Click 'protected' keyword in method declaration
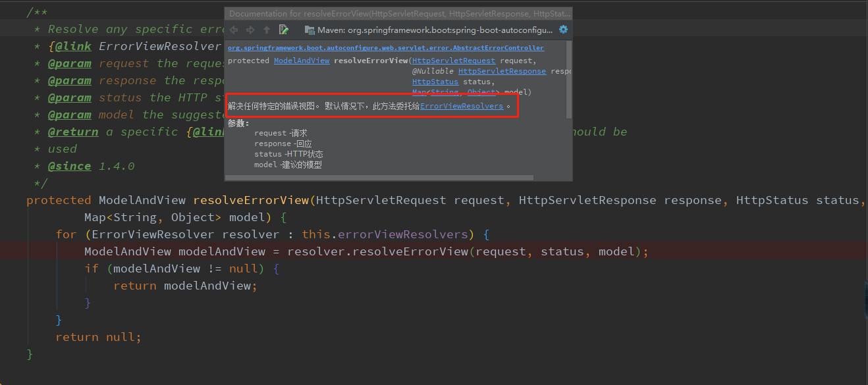The image size is (868, 385). coord(59,200)
